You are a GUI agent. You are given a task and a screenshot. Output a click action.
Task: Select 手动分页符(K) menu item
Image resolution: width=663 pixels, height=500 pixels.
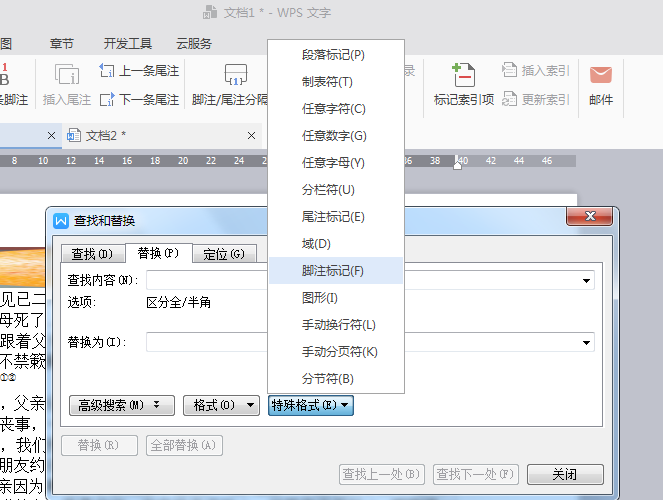coord(336,352)
